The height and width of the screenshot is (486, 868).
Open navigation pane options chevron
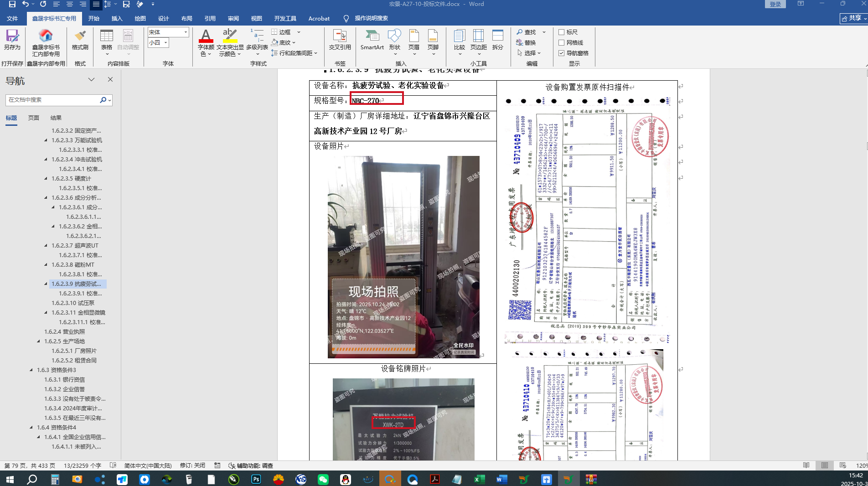[91, 79]
